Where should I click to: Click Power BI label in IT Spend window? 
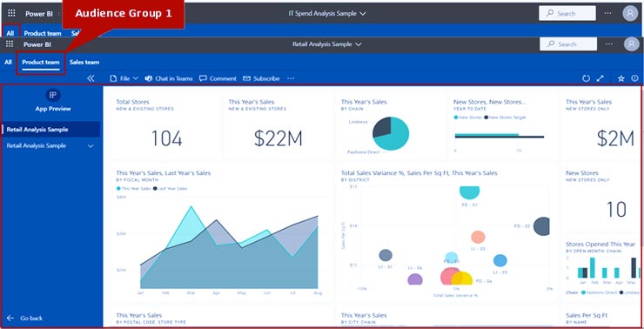[39, 14]
